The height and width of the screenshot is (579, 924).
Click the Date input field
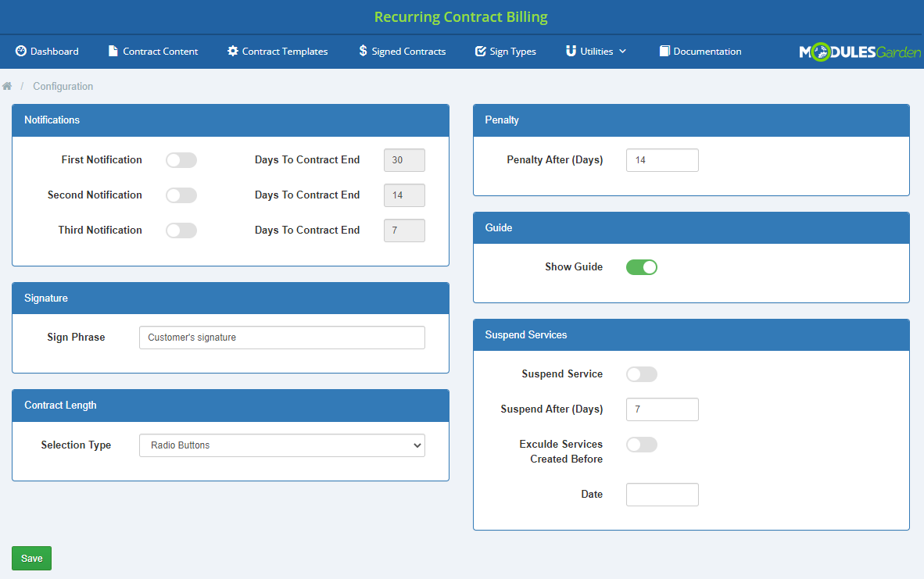(x=662, y=495)
